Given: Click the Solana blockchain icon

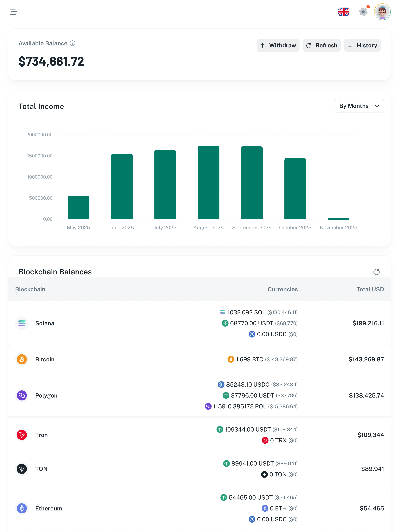Looking at the screenshot, I should pyautogui.click(x=22, y=323).
